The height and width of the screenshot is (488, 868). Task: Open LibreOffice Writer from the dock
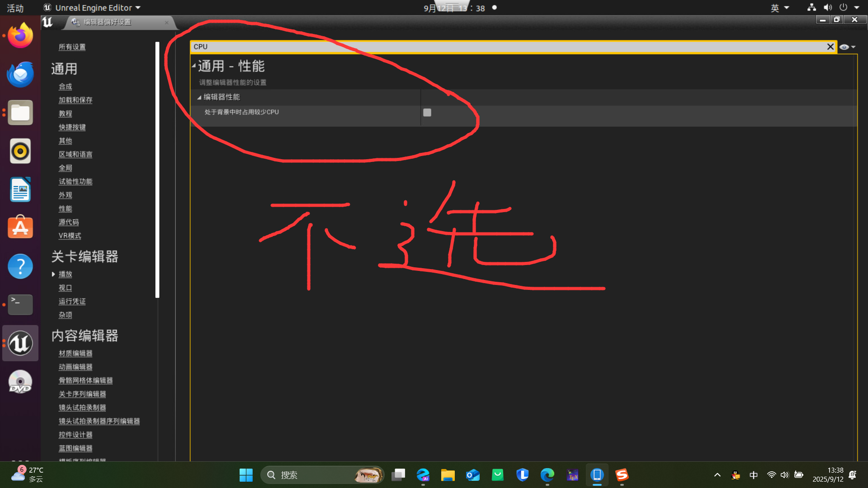click(x=20, y=190)
